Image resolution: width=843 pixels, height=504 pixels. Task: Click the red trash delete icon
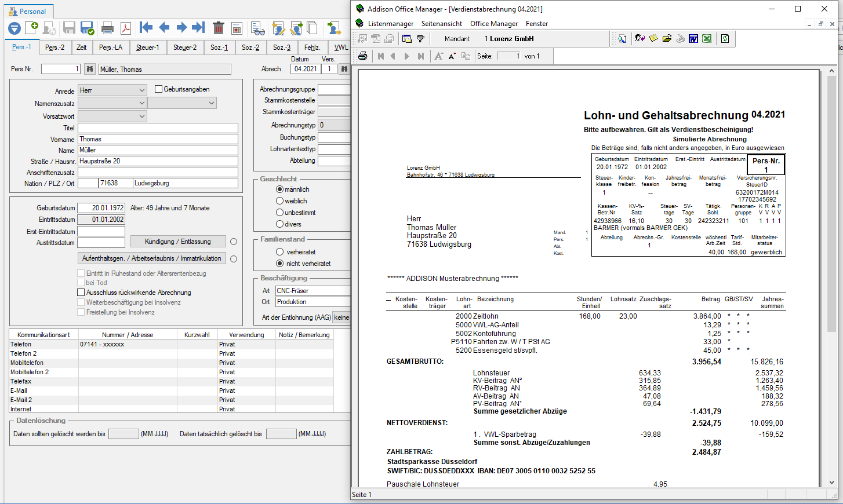tap(219, 27)
